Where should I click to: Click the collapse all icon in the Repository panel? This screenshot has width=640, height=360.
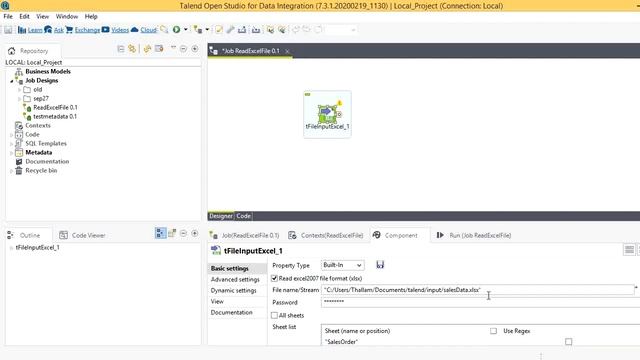pos(121,49)
